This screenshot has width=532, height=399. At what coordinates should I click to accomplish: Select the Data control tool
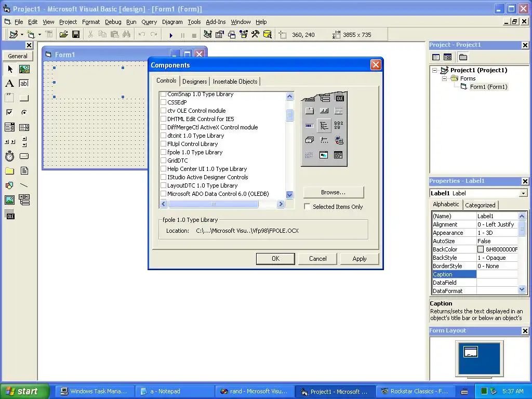tap(24, 200)
